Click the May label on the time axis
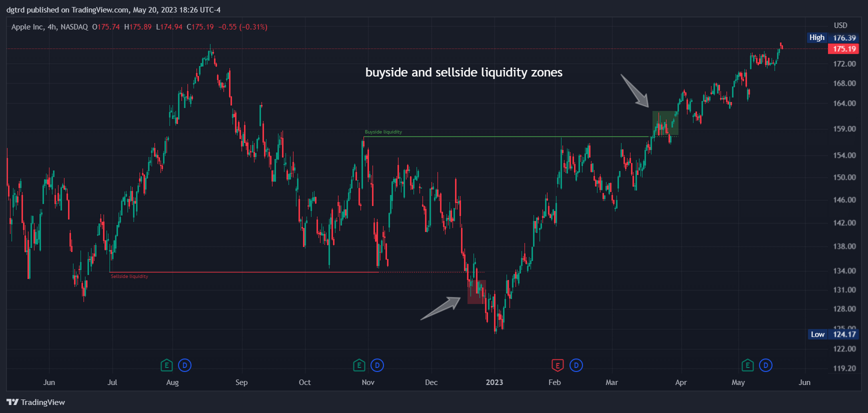 coord(738,382)
